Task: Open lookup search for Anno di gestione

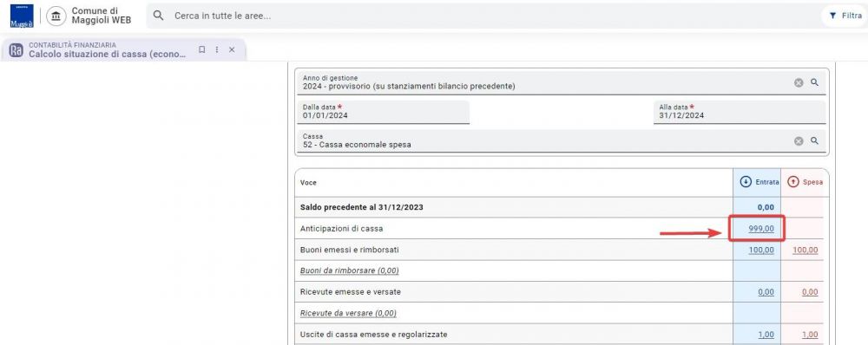Action: 814,81
